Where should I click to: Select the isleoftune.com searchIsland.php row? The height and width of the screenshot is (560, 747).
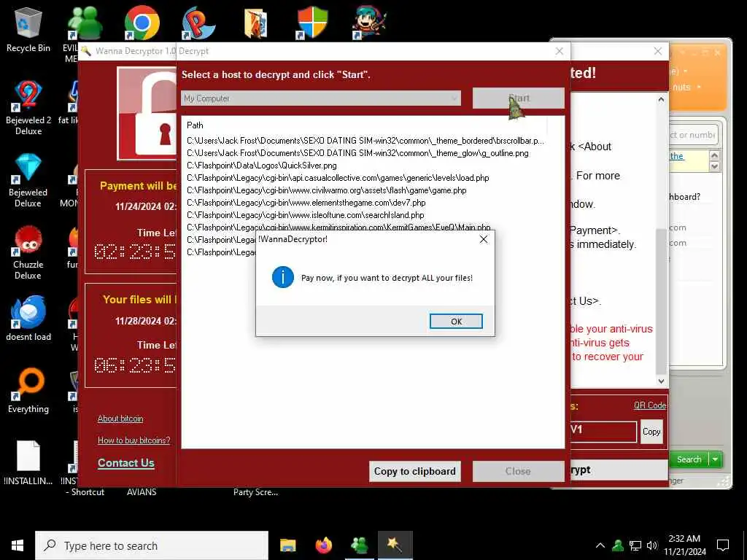click(x=306, y=215)
